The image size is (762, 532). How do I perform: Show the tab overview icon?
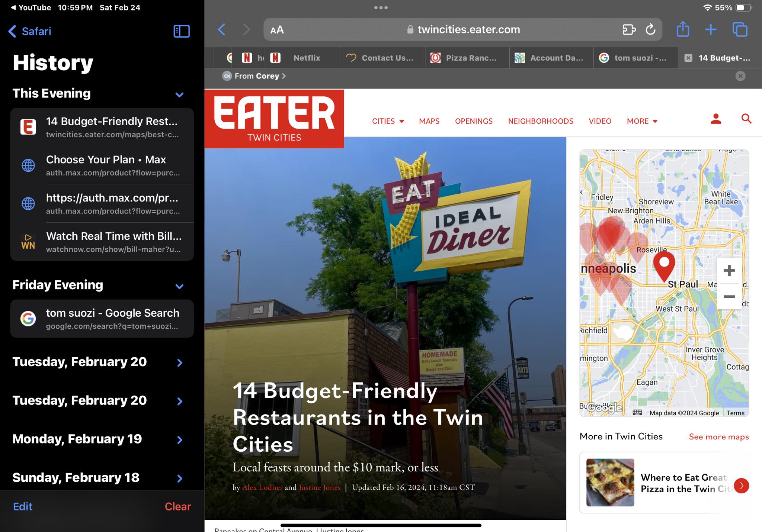pyautogui.click(x=740, y=29)
